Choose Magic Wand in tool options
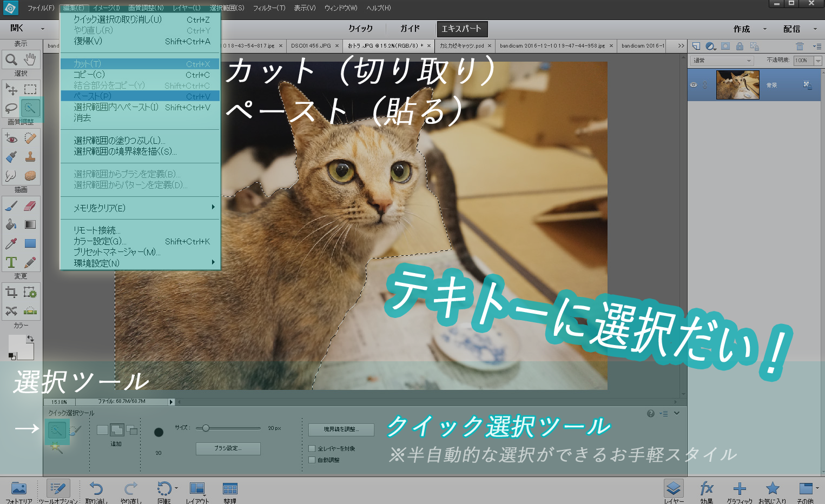The height and width of the screenshot is (504, 825). click(56, 447)
